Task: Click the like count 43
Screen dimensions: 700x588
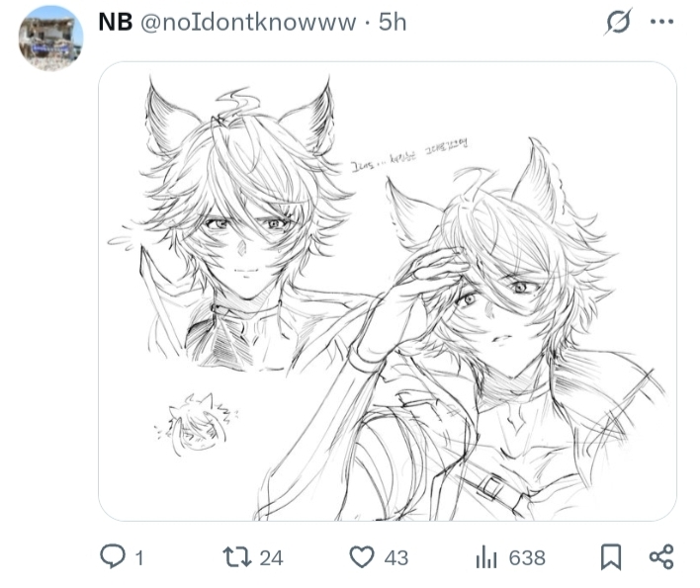Action: [x=396, y=558]
